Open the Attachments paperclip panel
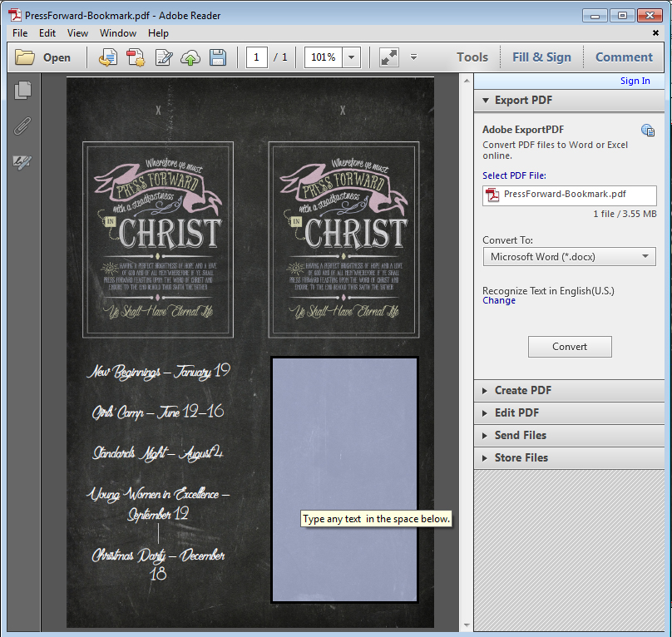The width and height of the screenshot is (672, 637). [x=22, y=126]
